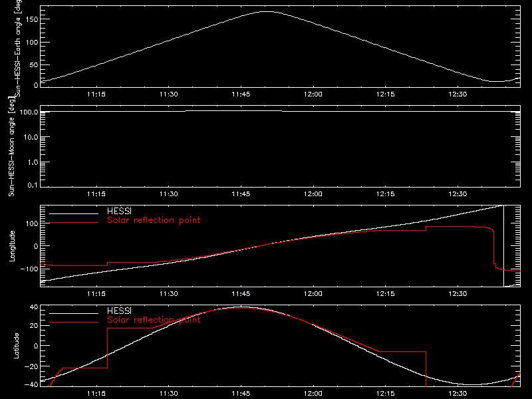Screen dimensions: 532x399
Task: Click 11:45 tick of Sun-HESSI-Earth angle plot
Action: pyautogui.click(x=241, y=94)
